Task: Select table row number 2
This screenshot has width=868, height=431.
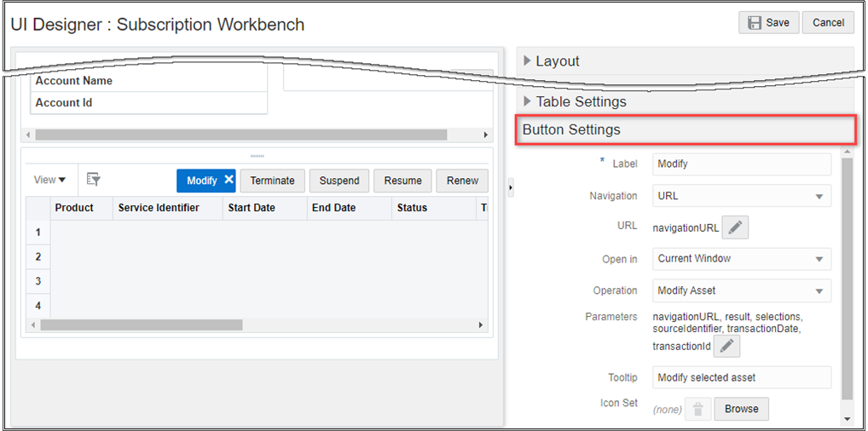Action: click(x=38, y=256)
